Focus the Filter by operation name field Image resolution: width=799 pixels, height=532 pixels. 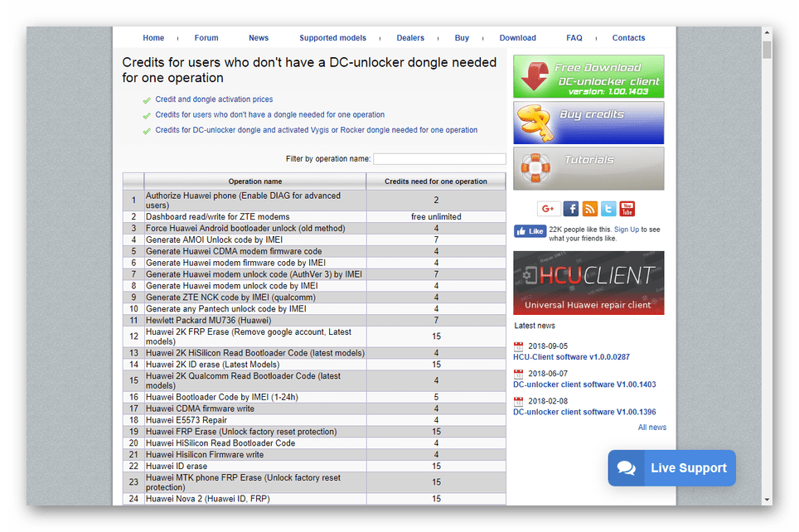(439, 159)
